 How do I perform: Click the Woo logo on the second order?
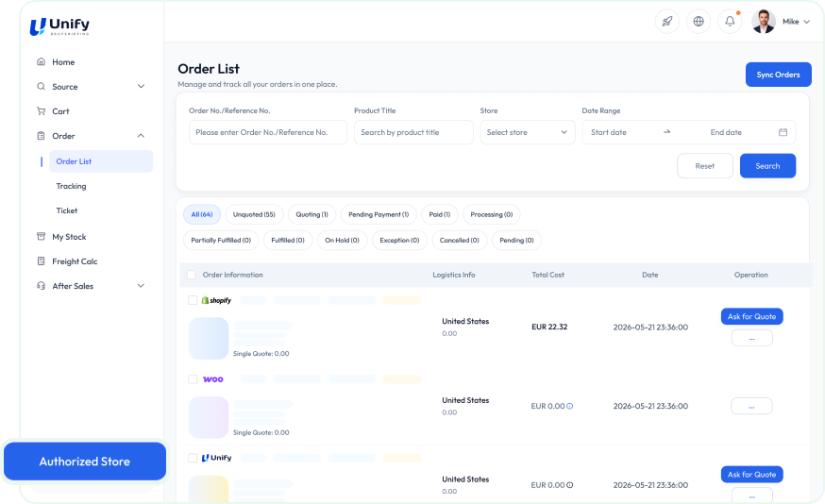(213, 379)
